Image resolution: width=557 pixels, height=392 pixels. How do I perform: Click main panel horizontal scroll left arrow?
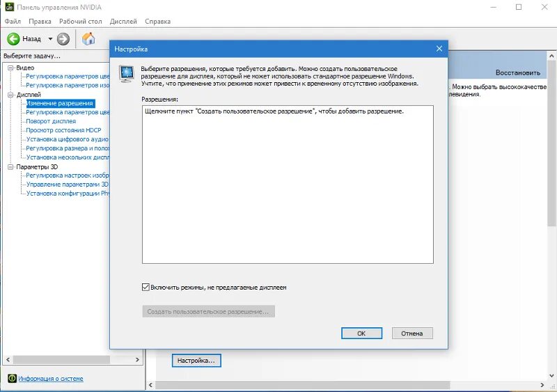point(150,385)
